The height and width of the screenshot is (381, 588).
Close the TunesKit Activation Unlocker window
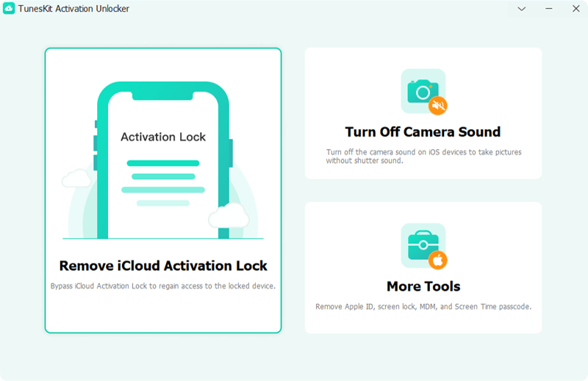pyautogui.click(x=576, y=9)
